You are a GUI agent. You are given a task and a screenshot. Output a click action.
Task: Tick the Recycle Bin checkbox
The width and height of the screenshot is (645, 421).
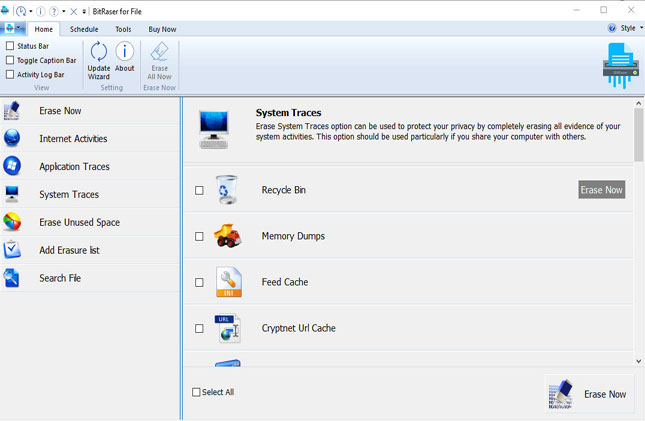(199, 190)
